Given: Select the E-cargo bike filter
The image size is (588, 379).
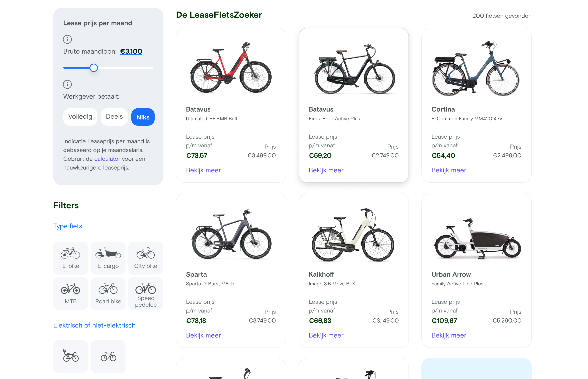Looking at the screenshot, I should (x=108, y=258).
